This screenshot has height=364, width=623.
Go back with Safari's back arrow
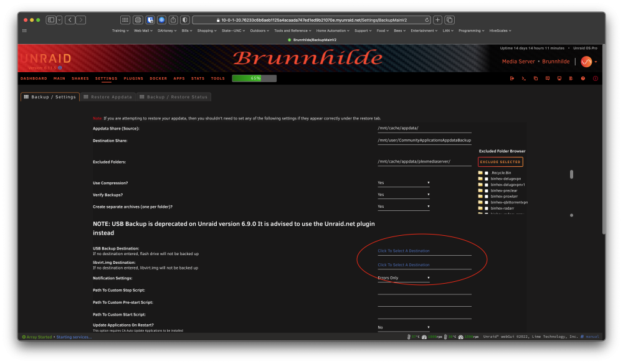point(70,20)
